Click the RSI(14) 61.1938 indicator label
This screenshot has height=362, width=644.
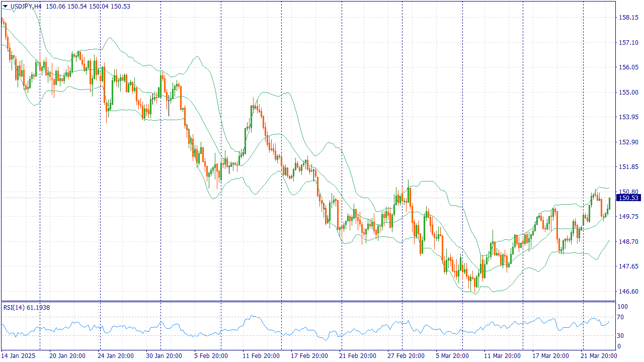(27, 307)
